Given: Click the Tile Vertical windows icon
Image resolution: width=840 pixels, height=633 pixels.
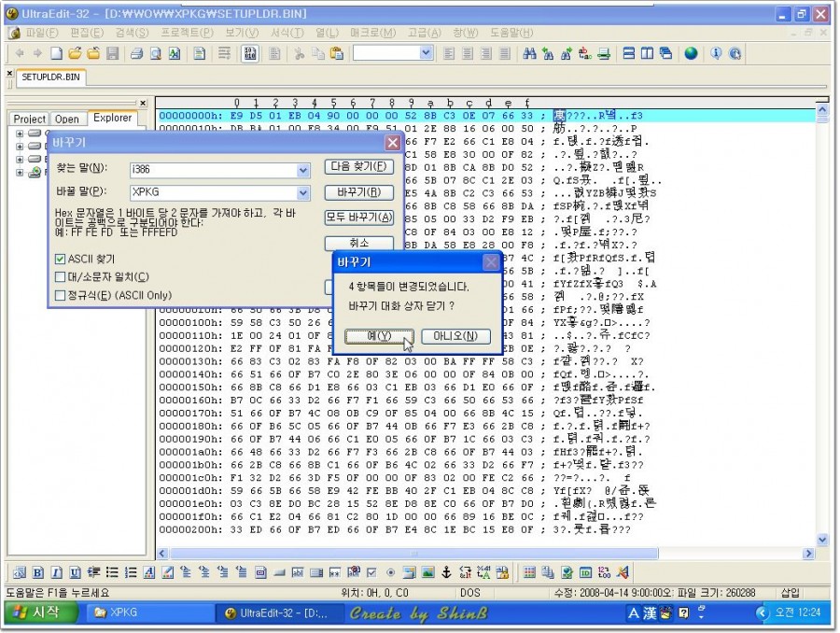Looking at the screenshot, I should click(x=647, y=53).
